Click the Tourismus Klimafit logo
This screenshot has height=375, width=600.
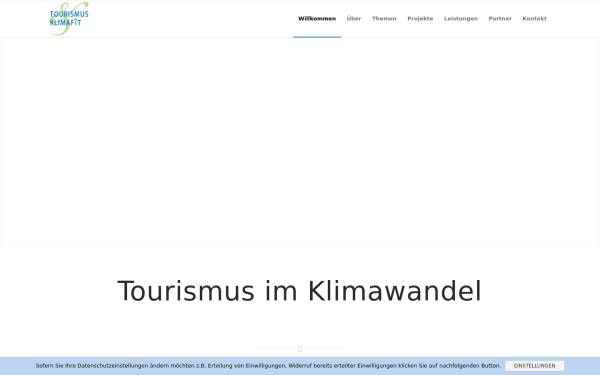[69, 19]
